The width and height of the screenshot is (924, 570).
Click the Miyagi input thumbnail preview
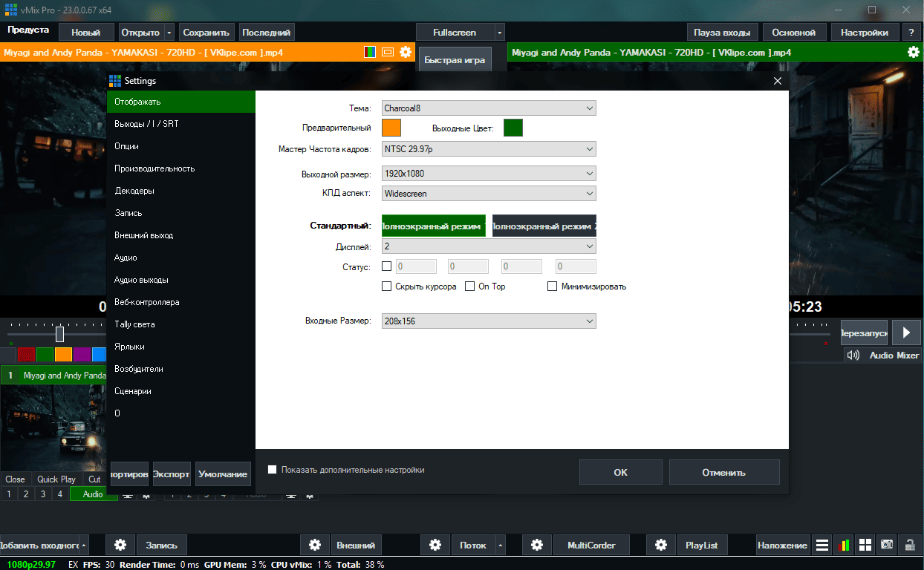53,427
